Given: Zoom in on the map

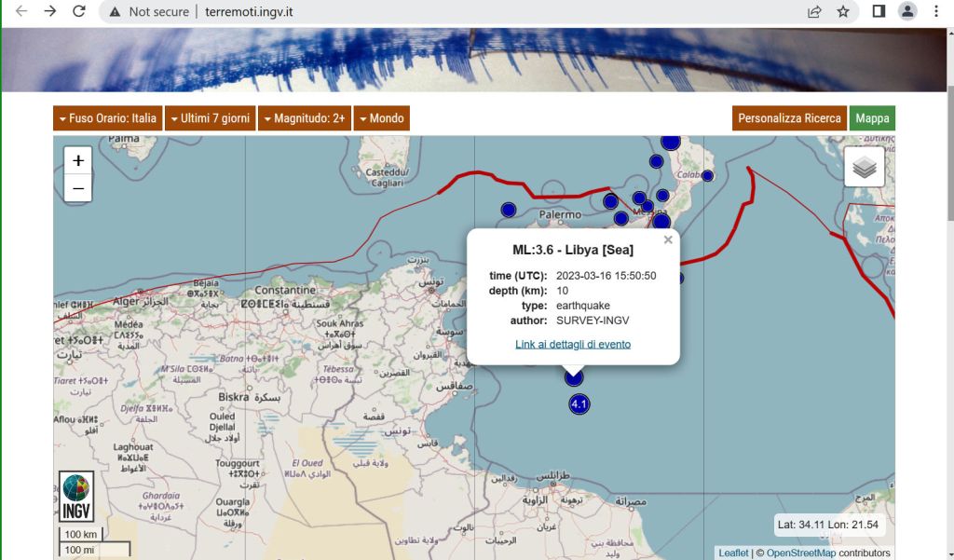Looking at the screenshot, I should [78, 160].
